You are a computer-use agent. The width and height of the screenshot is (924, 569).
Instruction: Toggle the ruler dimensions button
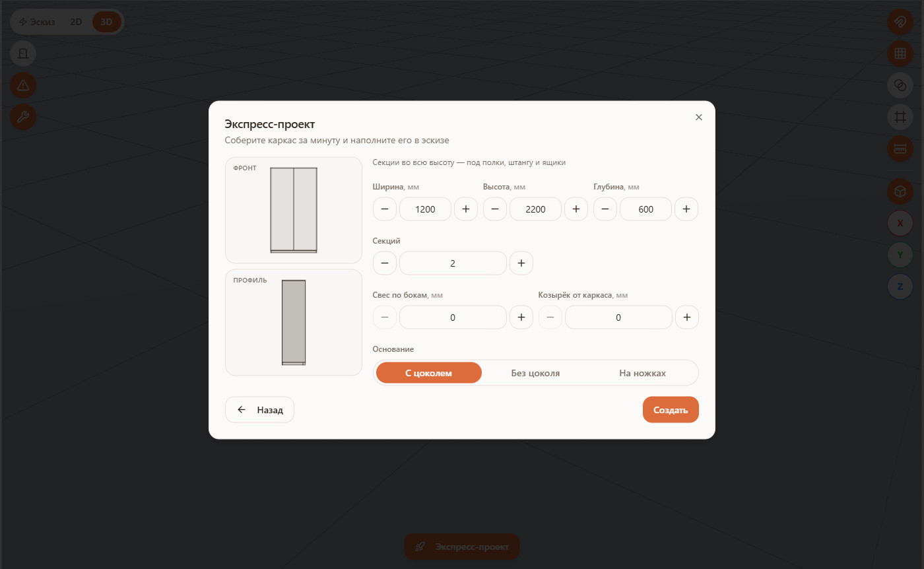point(900,149)
